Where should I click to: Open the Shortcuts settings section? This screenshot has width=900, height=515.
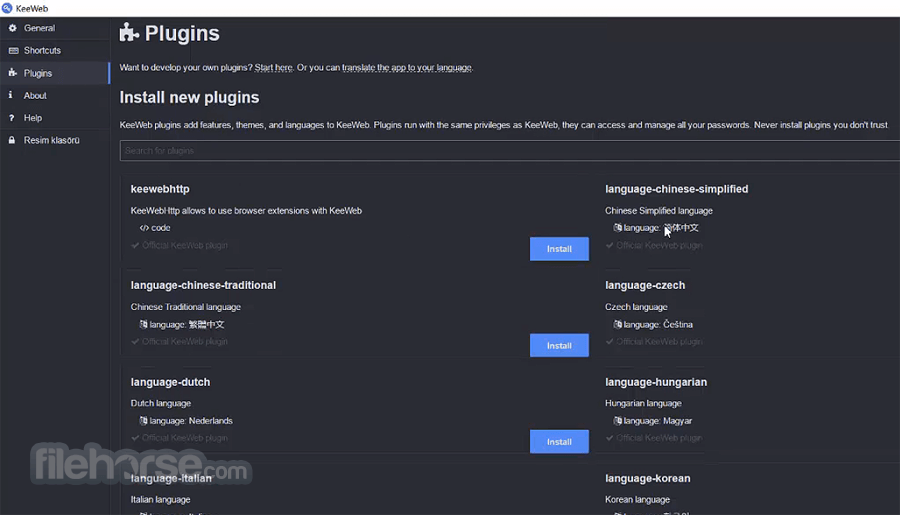tap(55, 51)
